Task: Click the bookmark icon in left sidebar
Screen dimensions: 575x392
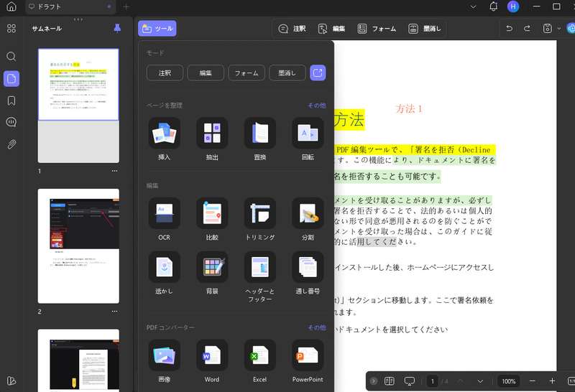Action: click(11, 101)
